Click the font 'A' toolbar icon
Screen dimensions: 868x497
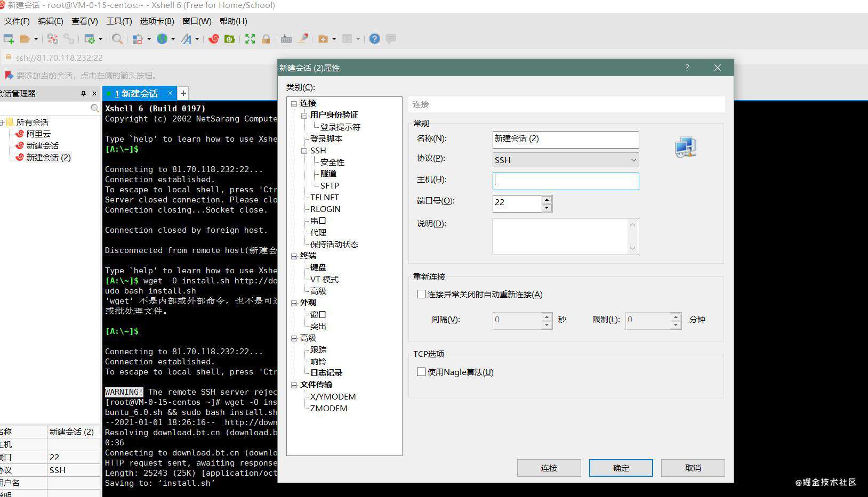click(186, 39)
